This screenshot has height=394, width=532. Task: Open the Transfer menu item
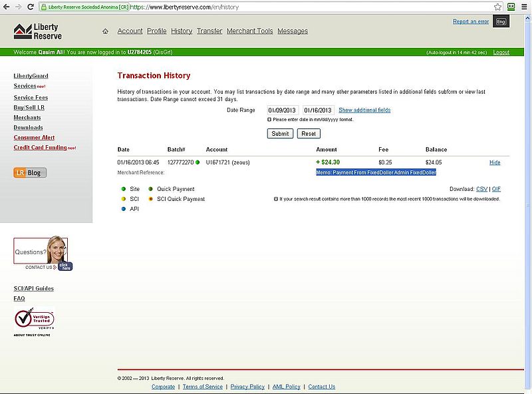(209, 31)
